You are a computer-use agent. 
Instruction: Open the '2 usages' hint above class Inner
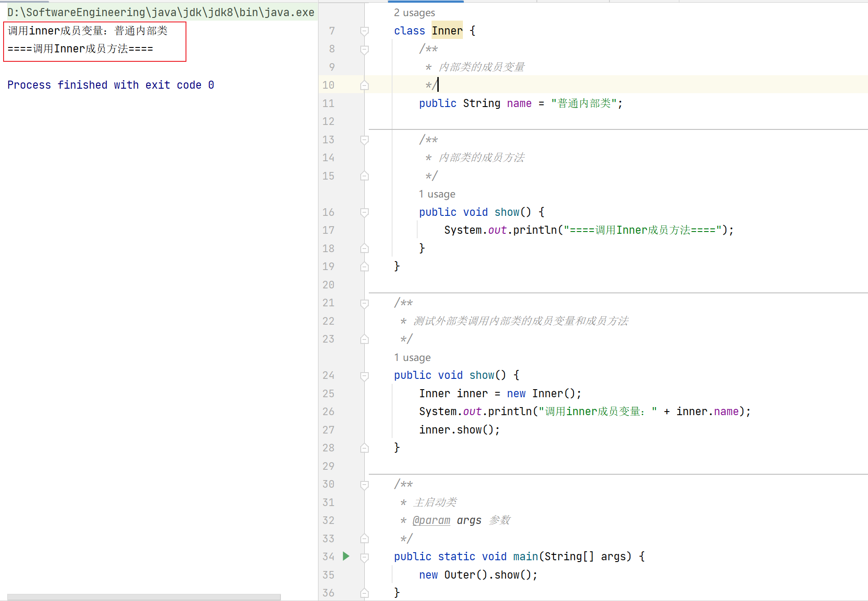414,13
